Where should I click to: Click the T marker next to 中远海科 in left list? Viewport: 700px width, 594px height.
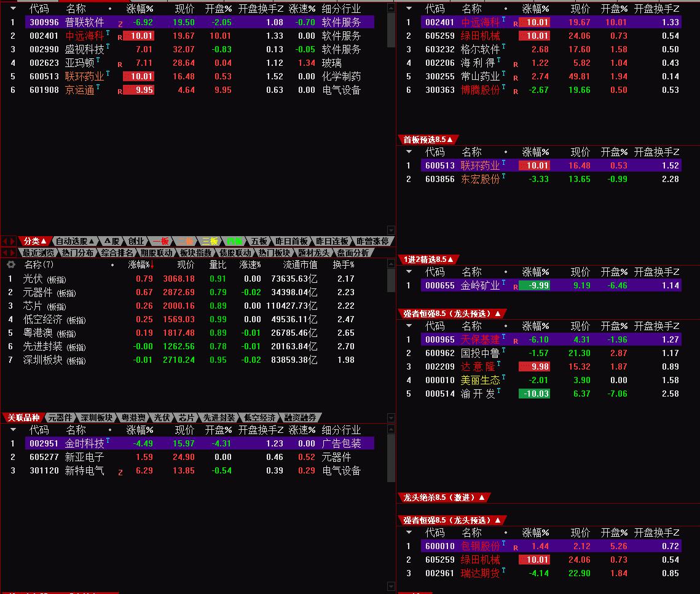[108, 33]
